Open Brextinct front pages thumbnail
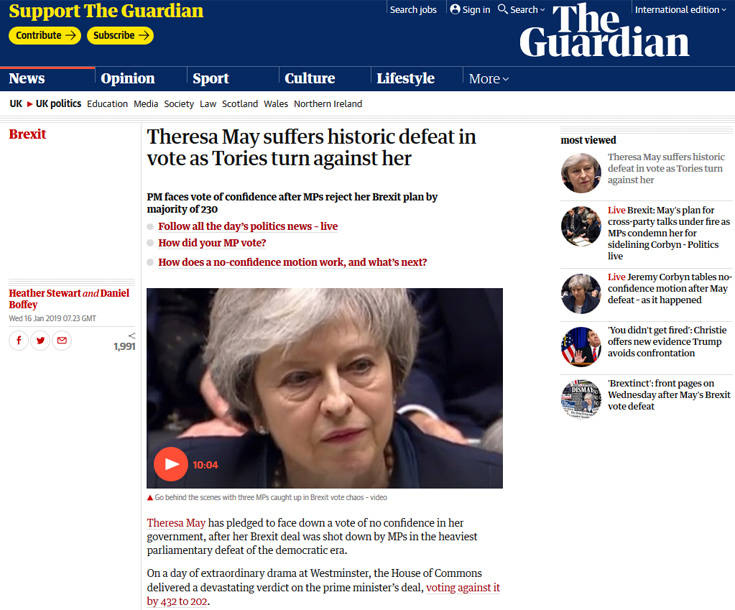The height and width of the screenshot is (610, 735). pyautogui.click(x=581, y=399)
